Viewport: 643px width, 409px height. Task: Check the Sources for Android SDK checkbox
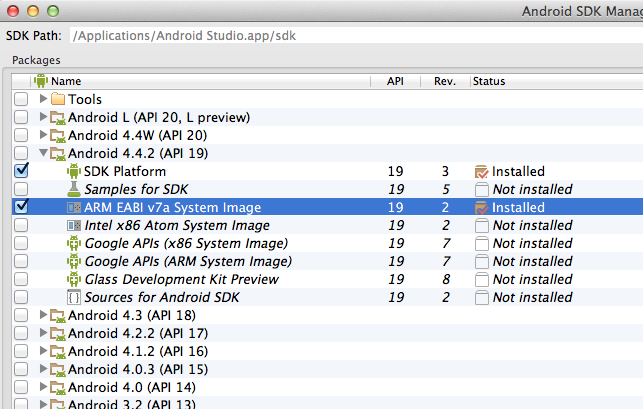(21, 297)
